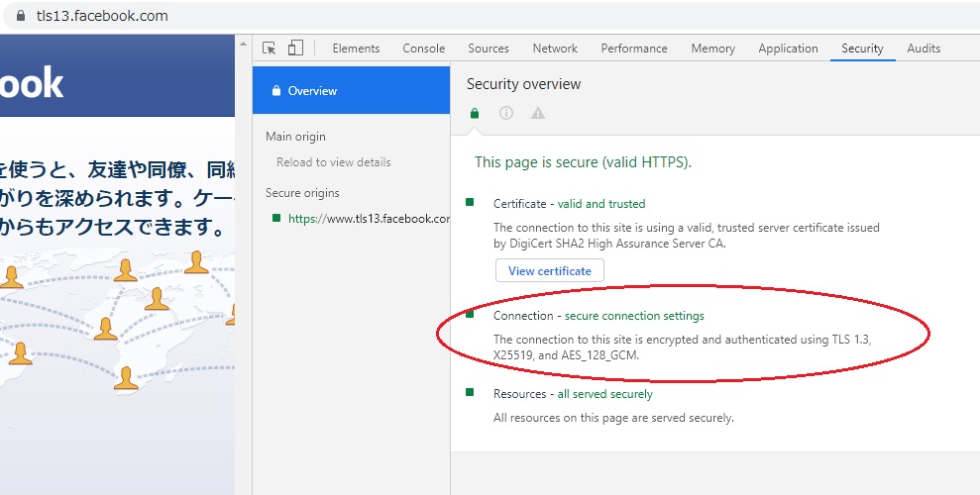The image size is (980, 495).
Task: Select the Security tab
Action: tap(862, 49)
